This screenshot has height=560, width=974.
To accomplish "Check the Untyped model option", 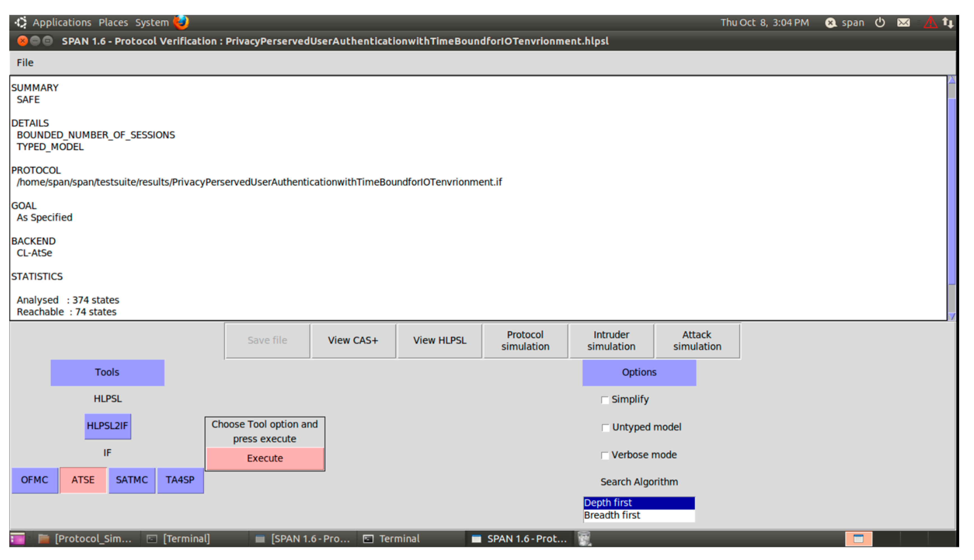I will point(605,428).
